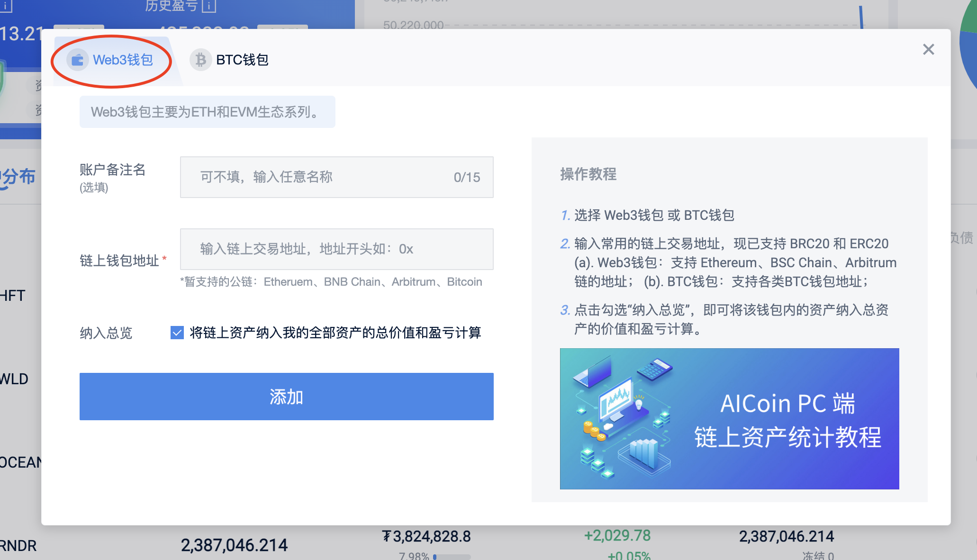Switch to the BTC钱包 tab
Image resolution: width=977 pixels, height=560 pixels.
(x=229, y=60)
